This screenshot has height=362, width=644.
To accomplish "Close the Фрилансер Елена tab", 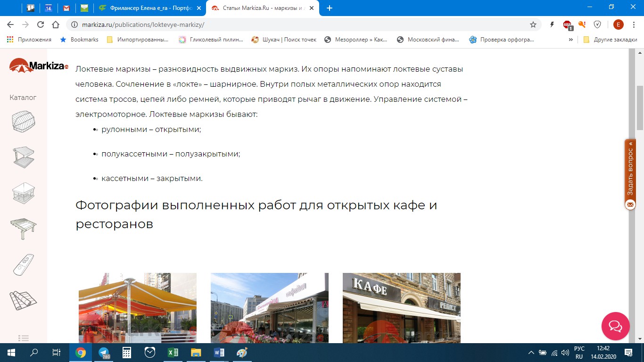I will point(198,8).
